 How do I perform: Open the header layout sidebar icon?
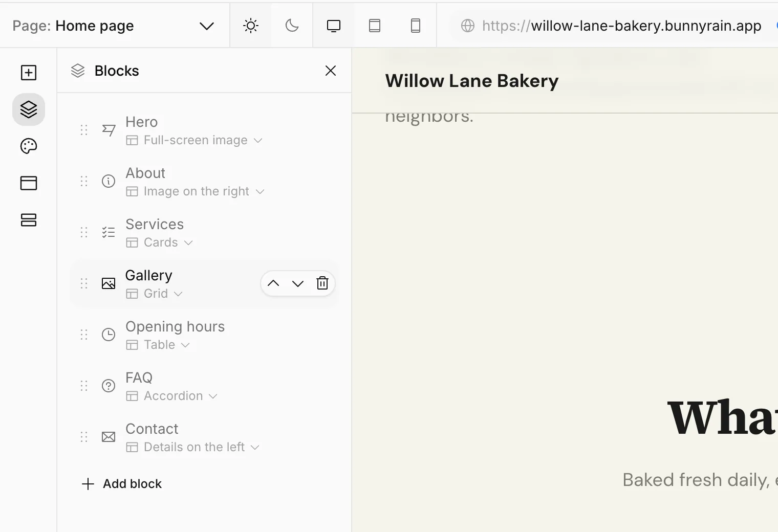click(29, 183)
